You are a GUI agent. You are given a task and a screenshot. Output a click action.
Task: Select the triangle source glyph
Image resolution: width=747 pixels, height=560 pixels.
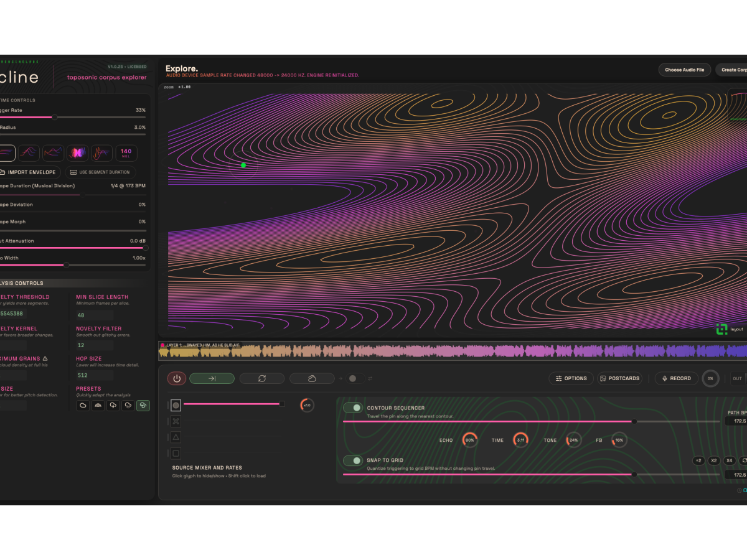[176, 437]
